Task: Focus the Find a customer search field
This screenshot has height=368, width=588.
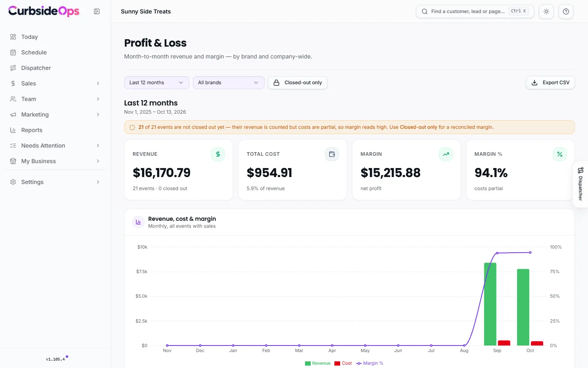Action: click(475, 11)
